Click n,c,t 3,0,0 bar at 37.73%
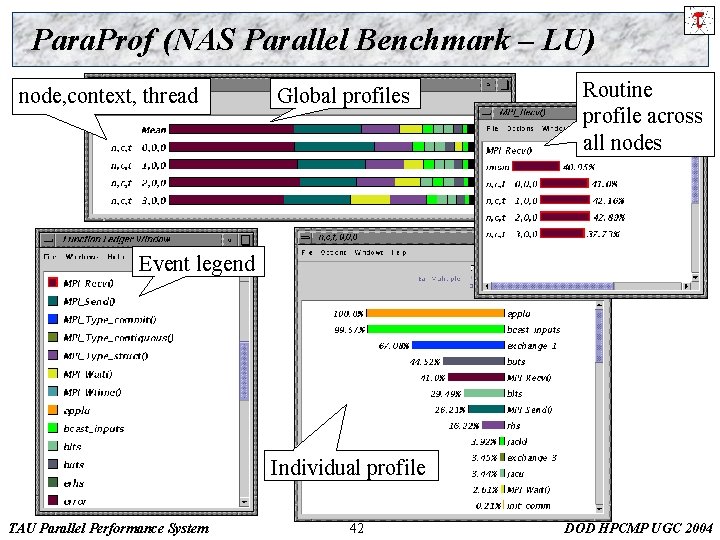720x540 pixels. (x=562, y=233)
